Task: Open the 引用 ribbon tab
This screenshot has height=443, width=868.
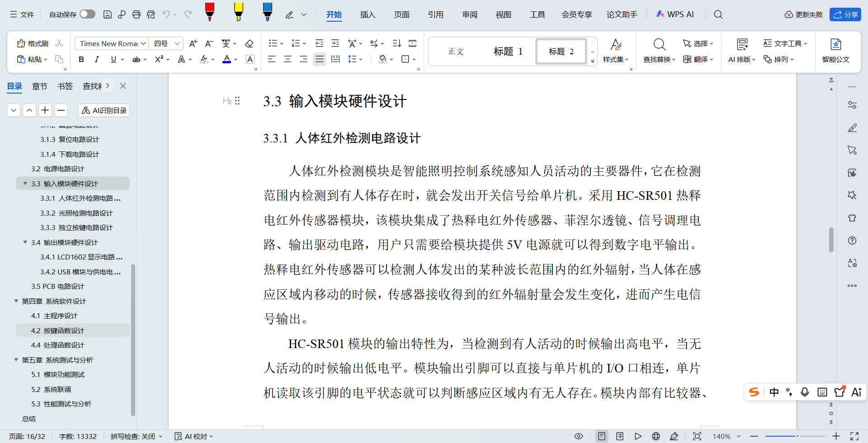Action: tap(435, 14)
